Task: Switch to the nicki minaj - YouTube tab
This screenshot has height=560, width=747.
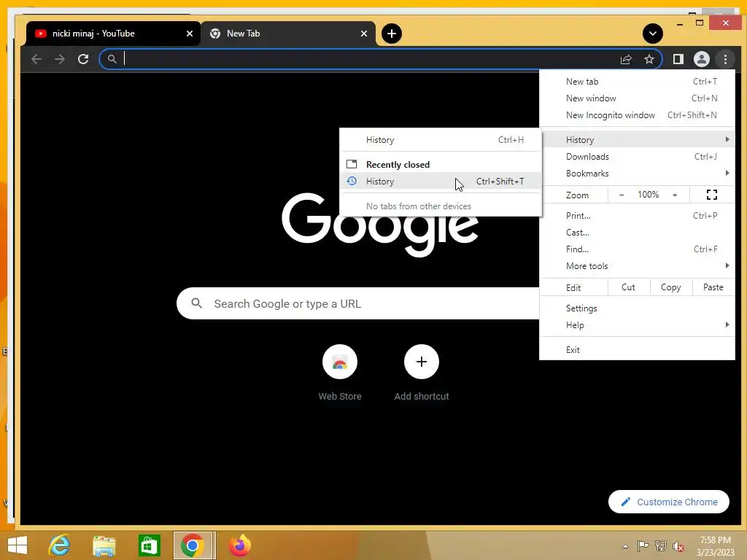Action: point(113,34)
